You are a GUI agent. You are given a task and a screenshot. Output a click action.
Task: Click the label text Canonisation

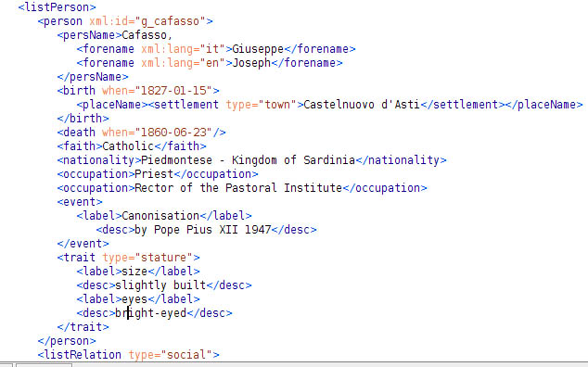click(160, 216)
